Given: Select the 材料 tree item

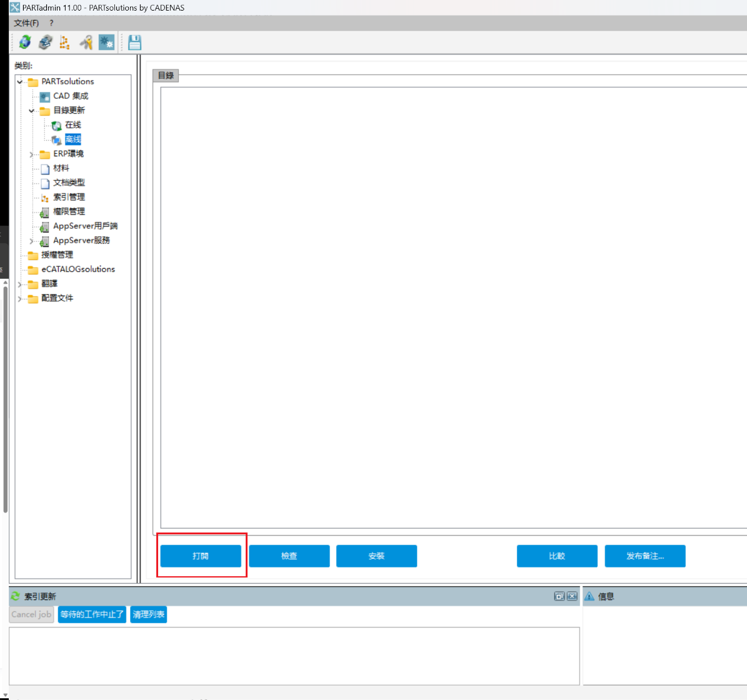Looking at the screenshot, I should coord(61,168).
